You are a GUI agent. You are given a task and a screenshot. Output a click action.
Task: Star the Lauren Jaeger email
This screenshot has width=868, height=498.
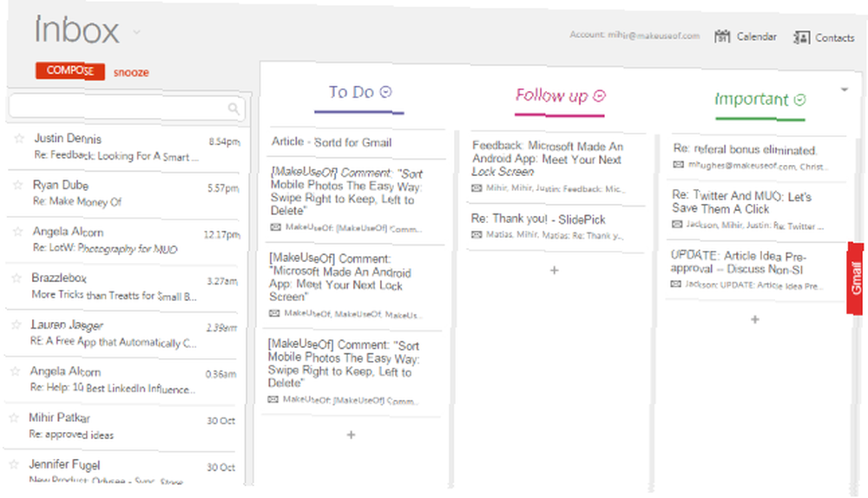tap(16, 324)
